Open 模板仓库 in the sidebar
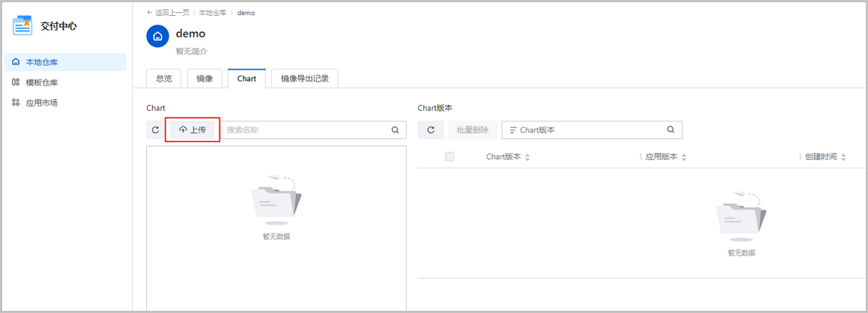The image size is (868, 313). pyautogui.click(x=41, y=82)
